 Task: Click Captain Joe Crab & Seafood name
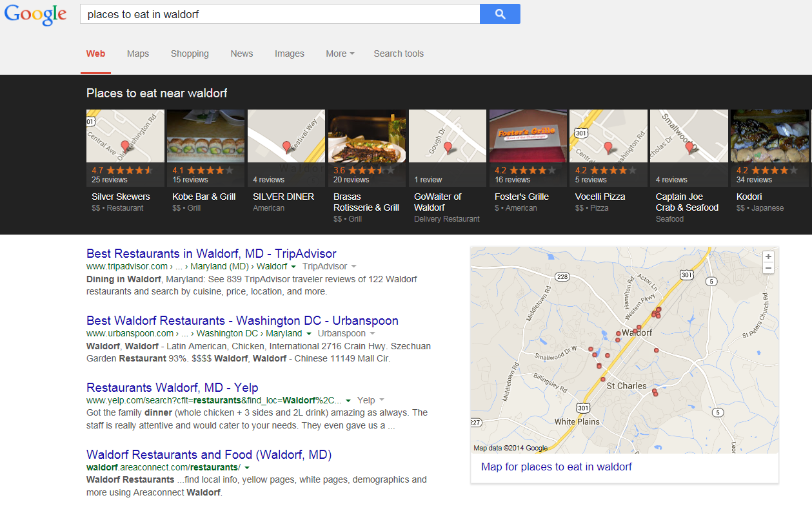coord(687,202)
